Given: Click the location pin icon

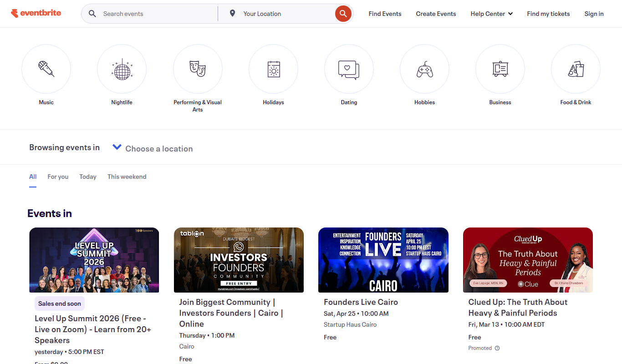Looking at the screenshot, I should [233, 14].
